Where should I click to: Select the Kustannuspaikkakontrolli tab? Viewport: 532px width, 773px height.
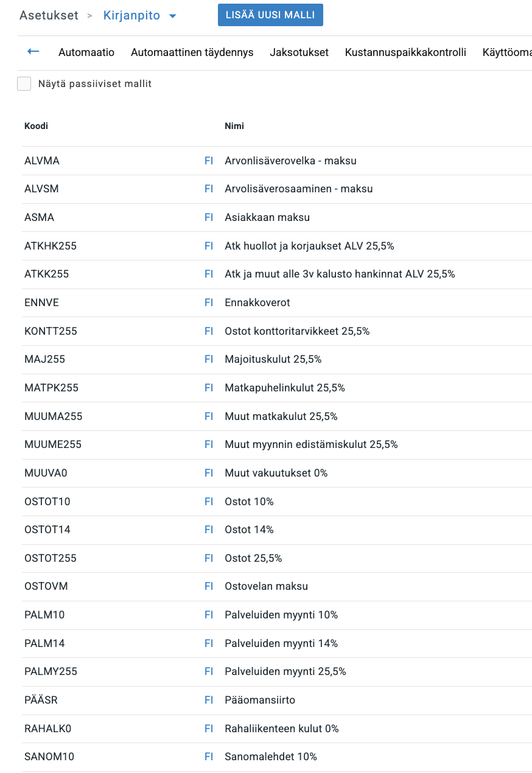(407, 52)
